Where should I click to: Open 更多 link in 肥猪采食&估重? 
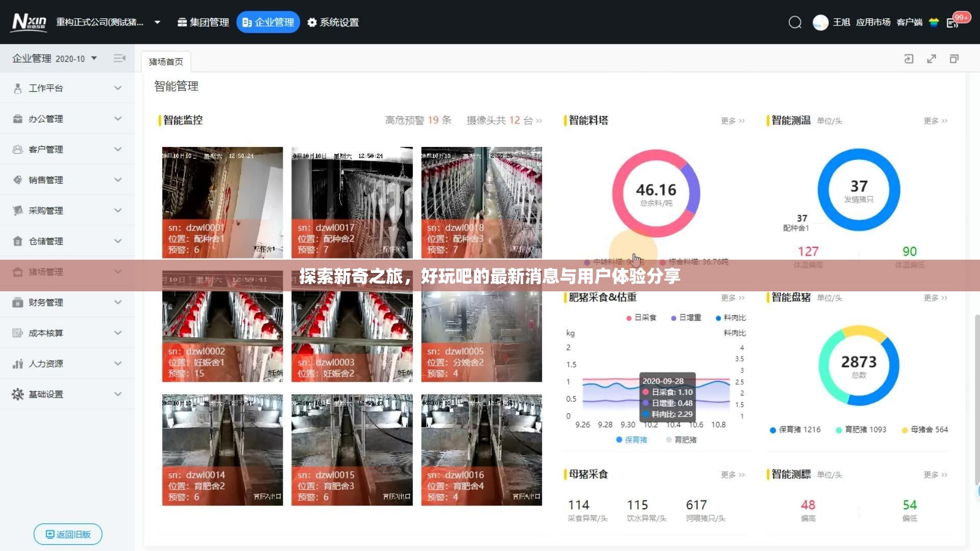point(732,298)
